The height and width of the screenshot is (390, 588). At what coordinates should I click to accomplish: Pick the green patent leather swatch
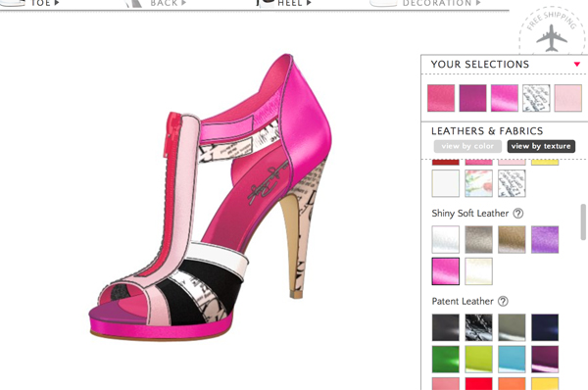point(446,360)
